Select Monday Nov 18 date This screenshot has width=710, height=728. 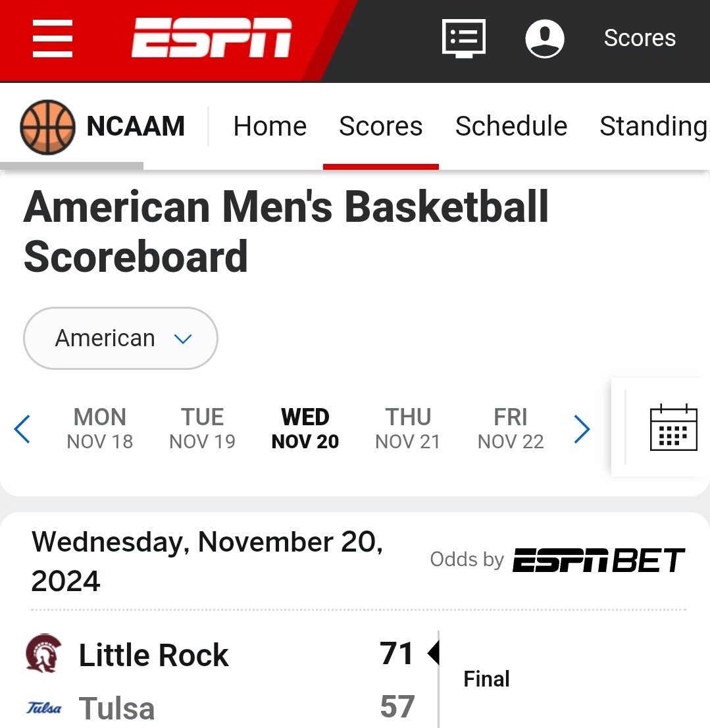click(x=100, y=429)
